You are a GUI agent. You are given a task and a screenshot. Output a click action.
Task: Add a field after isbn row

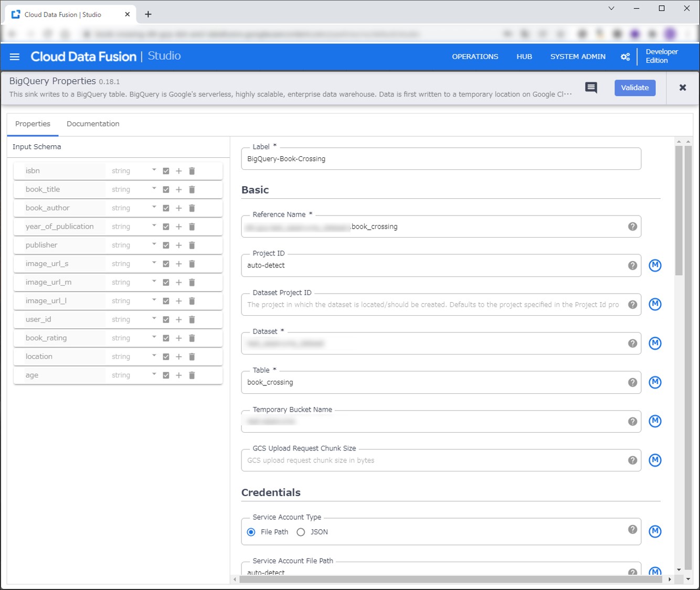point(179,171)
